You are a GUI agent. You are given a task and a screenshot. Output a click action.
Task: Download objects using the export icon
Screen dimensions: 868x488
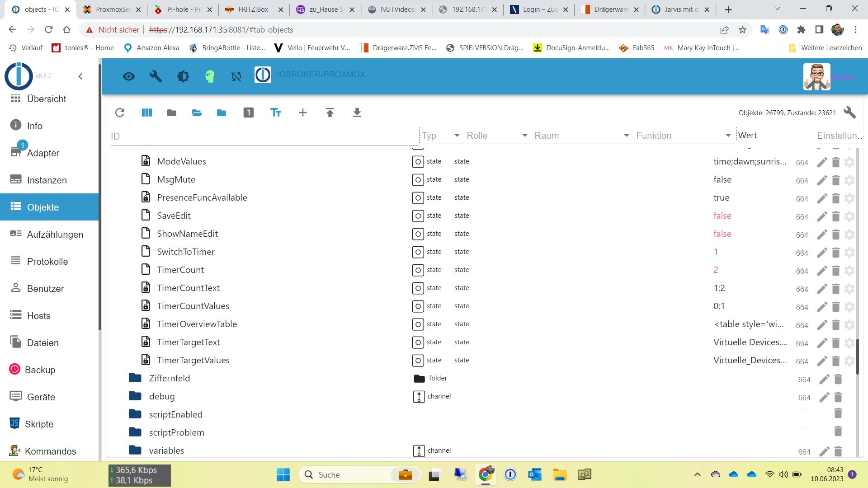pyautogui.click(x=357, y=113)
